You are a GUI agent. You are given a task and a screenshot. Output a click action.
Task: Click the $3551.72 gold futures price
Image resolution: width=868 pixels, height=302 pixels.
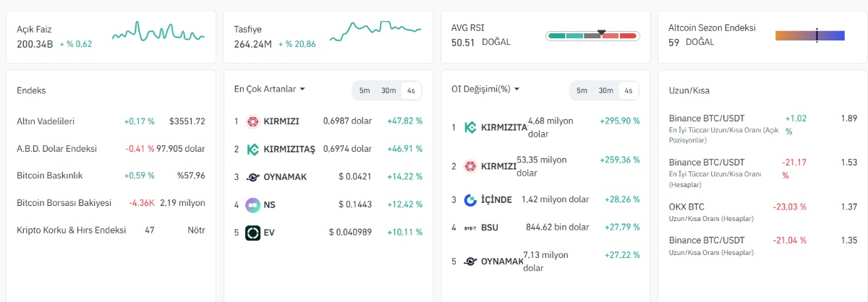[x=187, y=121]
